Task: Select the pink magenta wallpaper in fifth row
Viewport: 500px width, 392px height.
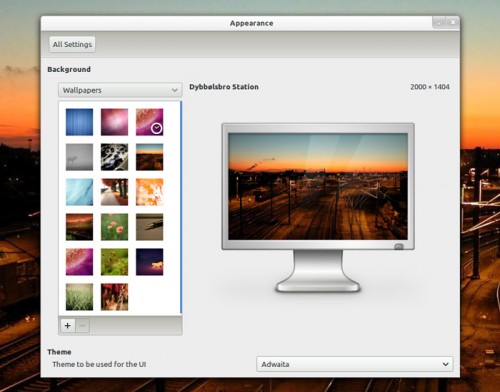Action: [x=79, y=262]
